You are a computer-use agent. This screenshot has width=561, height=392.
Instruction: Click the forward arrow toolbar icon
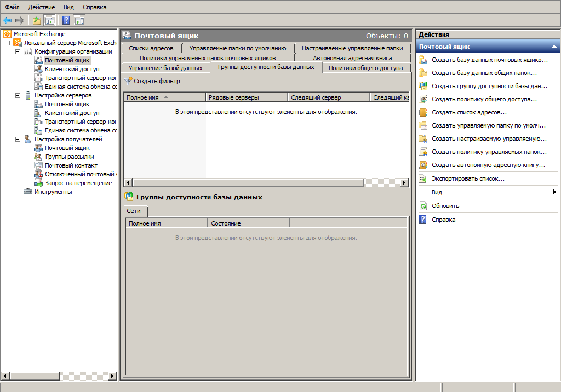coord(20,20)
